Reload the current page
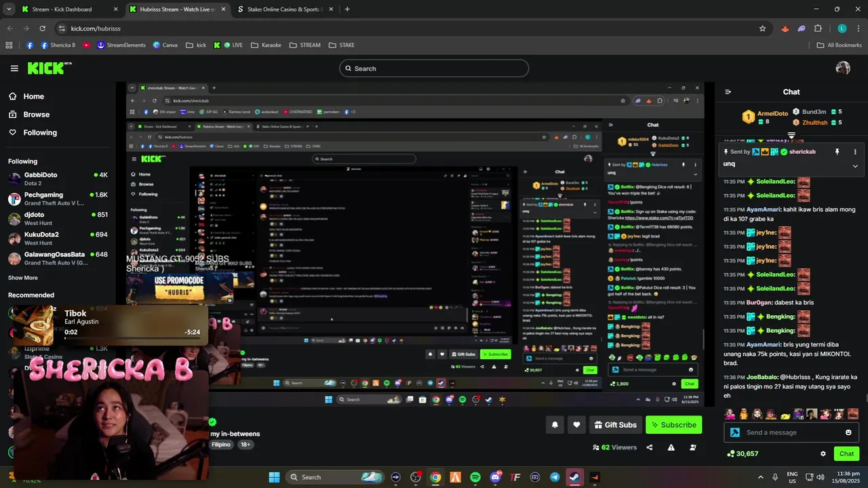868x488 pixels. tap(42, 28)
